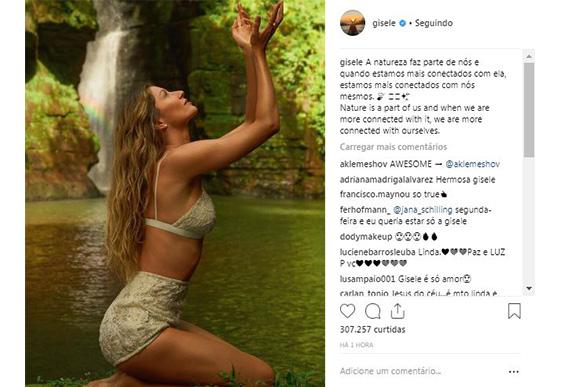Save the post with the bookmark icon

(514, 311)
